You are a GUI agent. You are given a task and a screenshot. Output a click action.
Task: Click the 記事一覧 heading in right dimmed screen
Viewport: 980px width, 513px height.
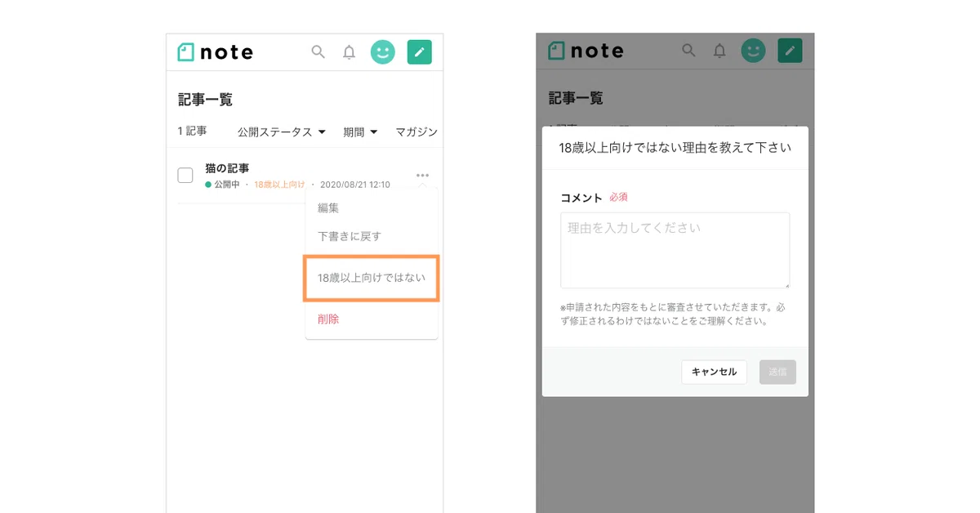[576, 98]
